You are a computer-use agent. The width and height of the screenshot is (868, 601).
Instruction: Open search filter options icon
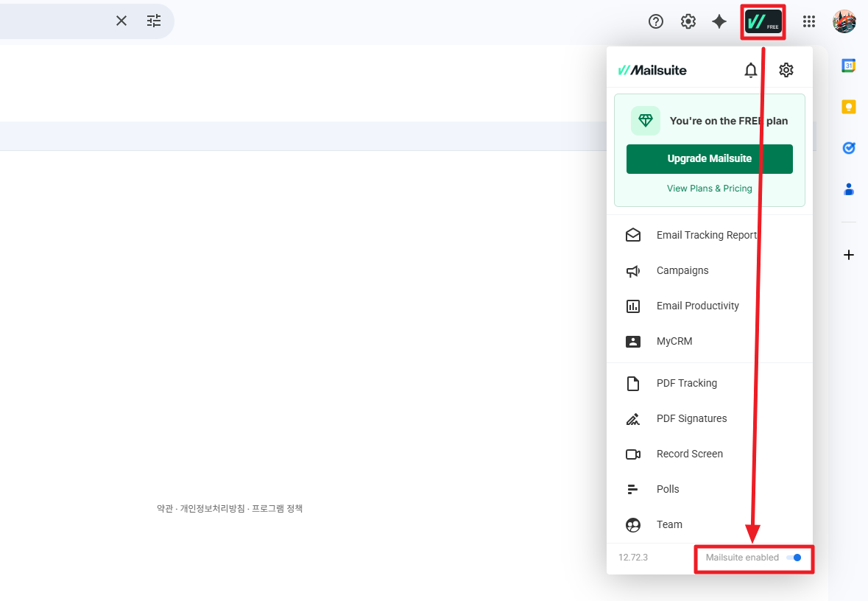pos(154,21)
